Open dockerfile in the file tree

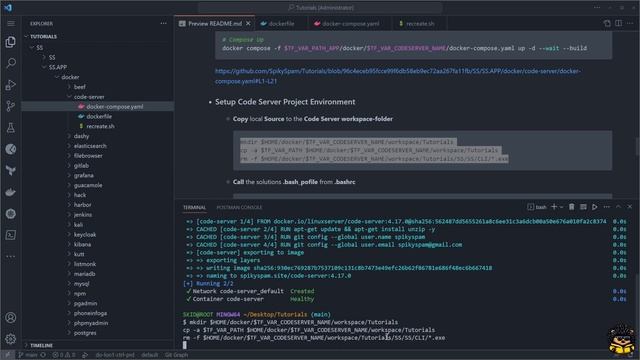click(x=99, y=116)
